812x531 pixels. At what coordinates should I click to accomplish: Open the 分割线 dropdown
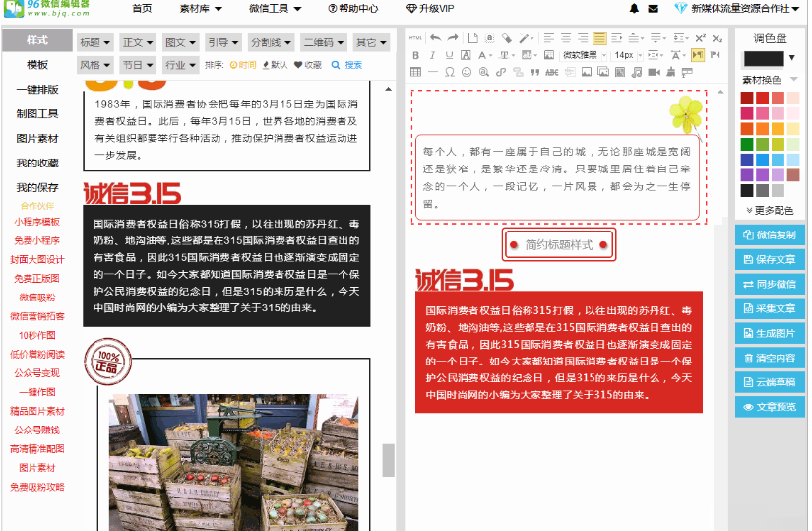271,42
